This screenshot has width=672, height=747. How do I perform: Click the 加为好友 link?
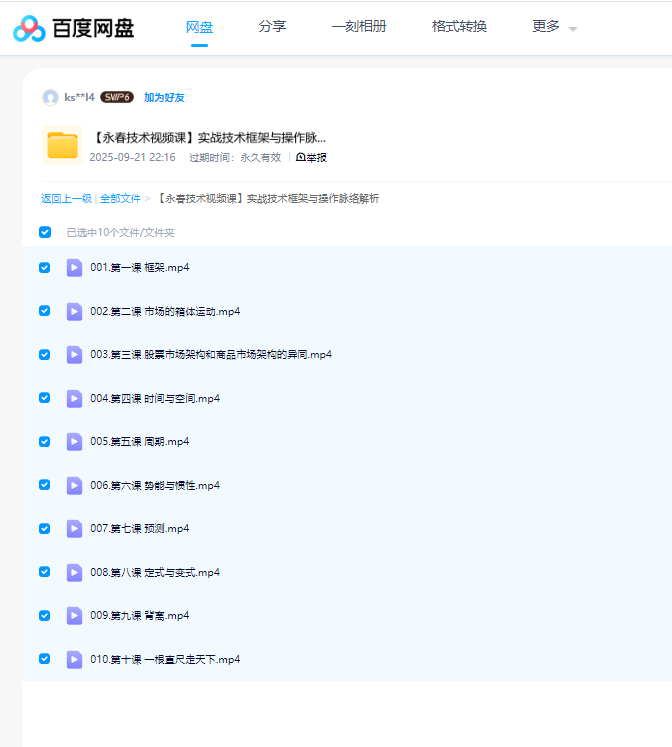(x=164, y=97)
